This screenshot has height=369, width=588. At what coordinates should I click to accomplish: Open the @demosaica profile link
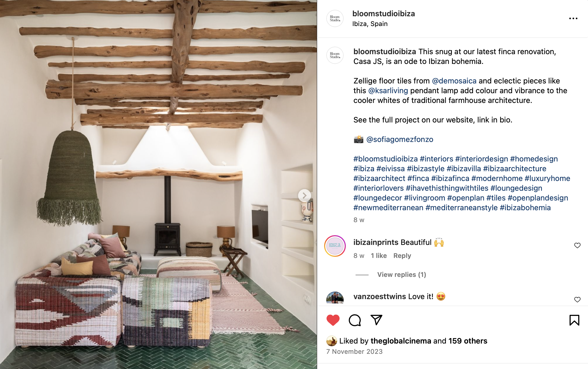pyautogui.click(x=454, y=81)
